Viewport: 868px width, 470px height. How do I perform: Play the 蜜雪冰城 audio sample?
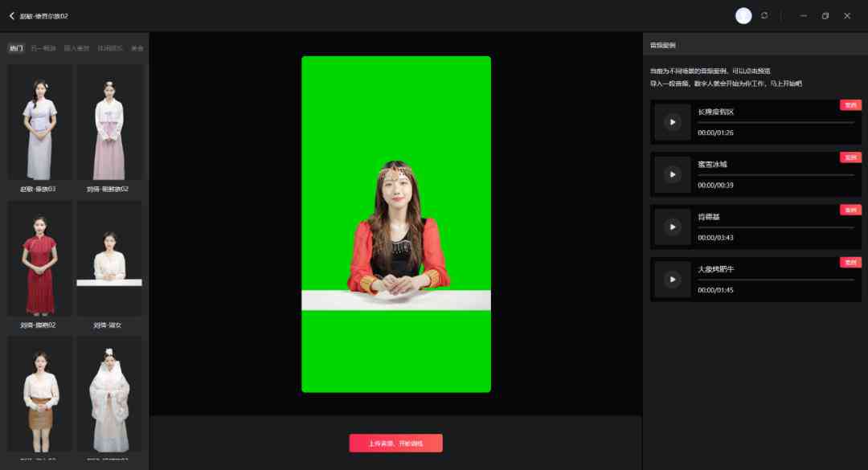coord(673,174)
